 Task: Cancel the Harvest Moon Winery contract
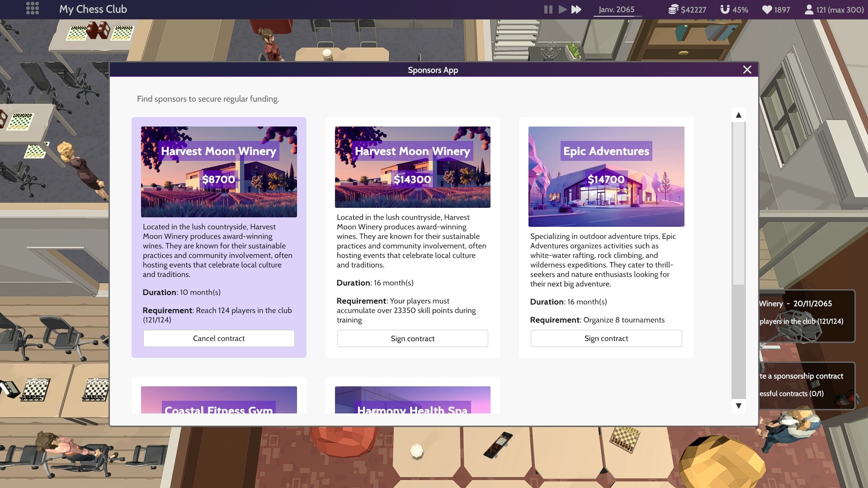pyautogui.click(x=219, y=338)
